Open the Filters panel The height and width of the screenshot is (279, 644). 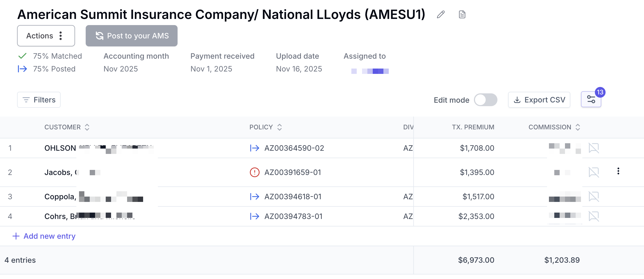point(39,100)
